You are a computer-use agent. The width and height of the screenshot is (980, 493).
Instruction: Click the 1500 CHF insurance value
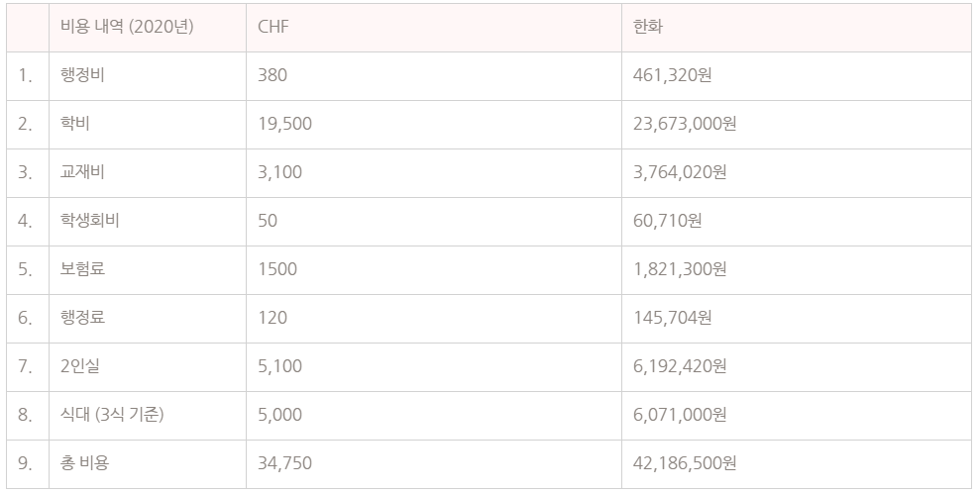pyautogui.click(x=277, y=269)
